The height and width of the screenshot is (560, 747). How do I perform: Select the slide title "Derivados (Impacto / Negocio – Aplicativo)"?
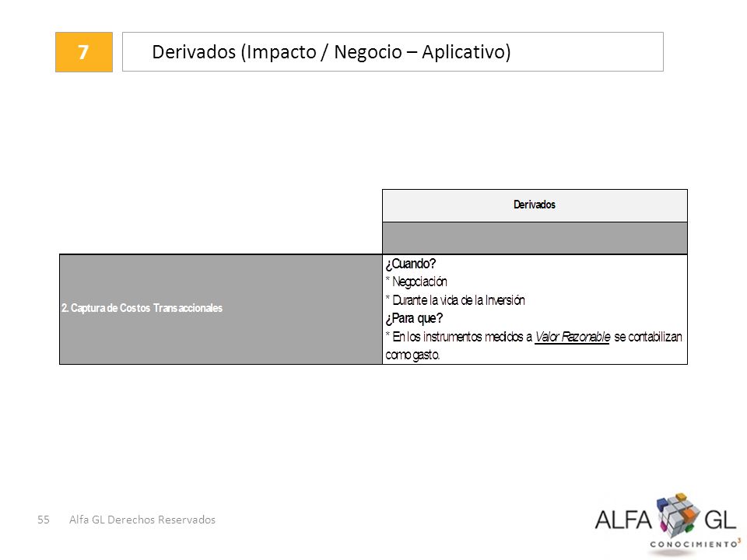331,51
